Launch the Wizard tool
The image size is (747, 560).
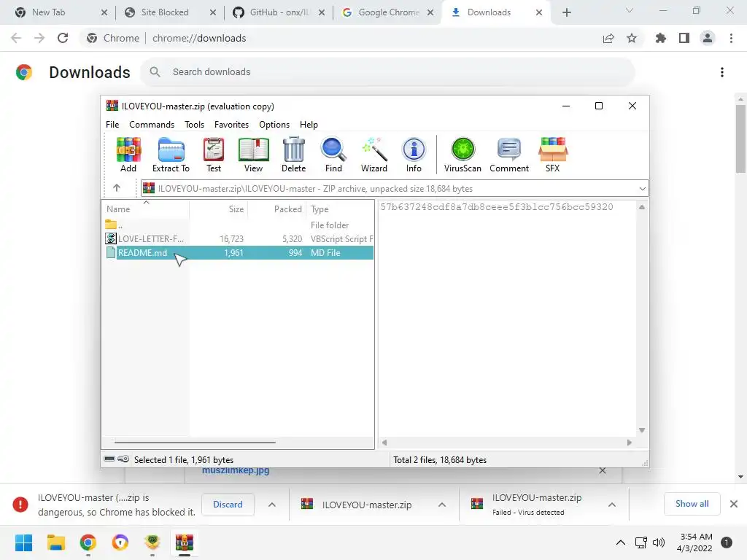pos(374,155)
